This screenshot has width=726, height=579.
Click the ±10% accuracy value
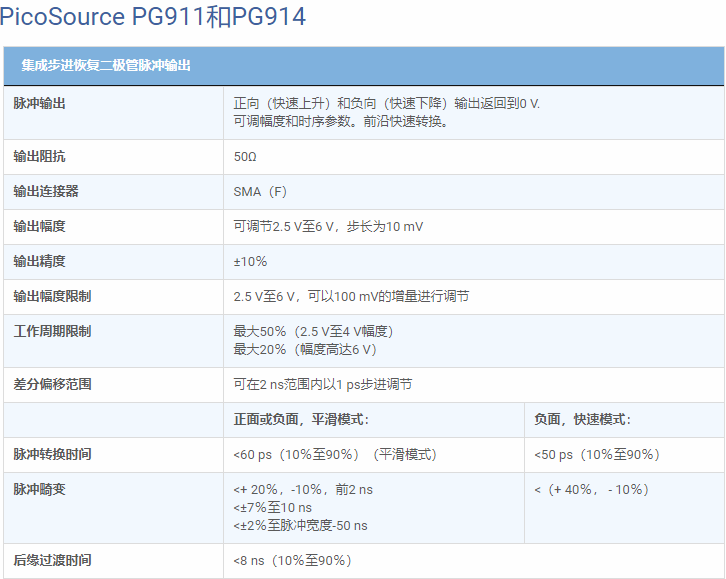[250, 262]
